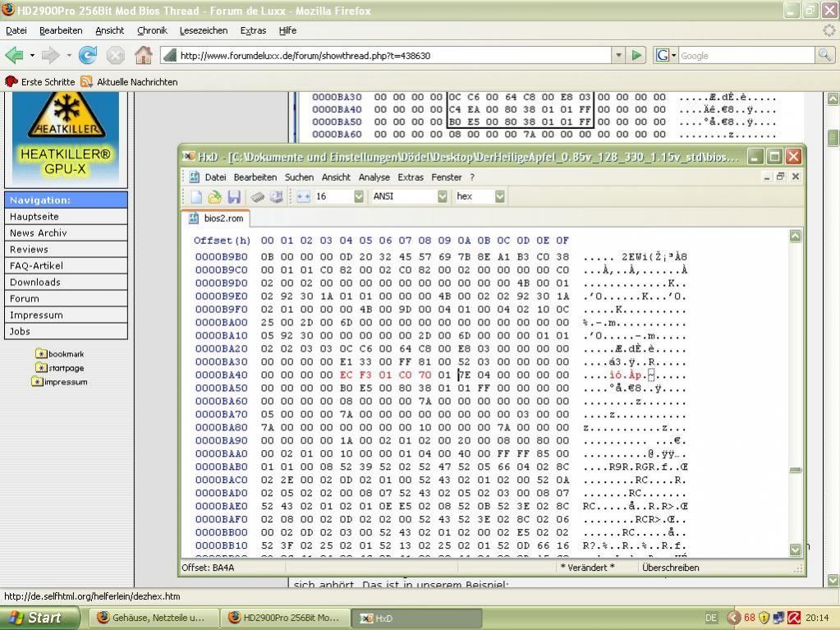Click the bytes-per-row width icon in HxD
Screen dimensions: 840x630
pyautogui.click(x=303, y=197)
